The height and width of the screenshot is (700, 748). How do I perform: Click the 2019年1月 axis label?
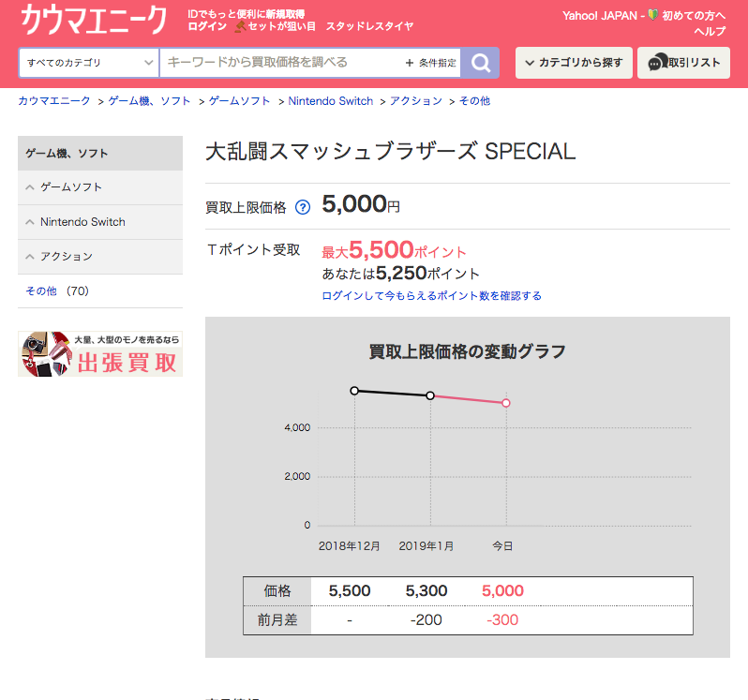426,546
